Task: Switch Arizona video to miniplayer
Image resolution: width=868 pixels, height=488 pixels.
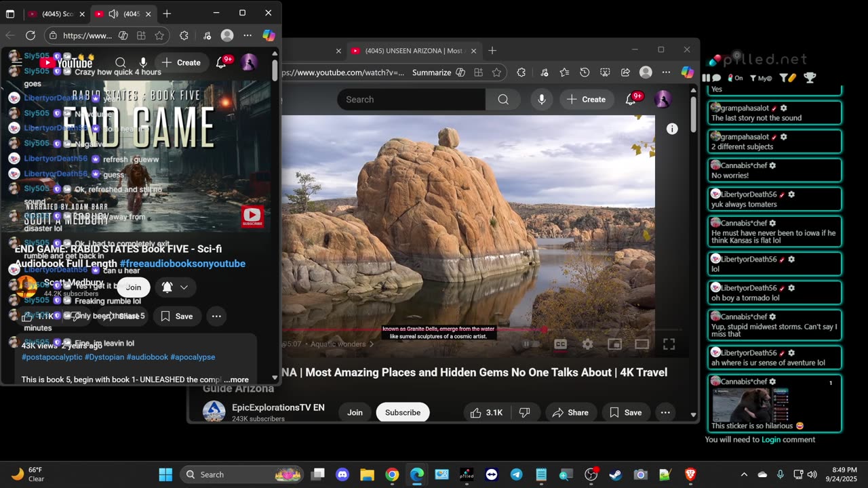Action: click(614, 344)
